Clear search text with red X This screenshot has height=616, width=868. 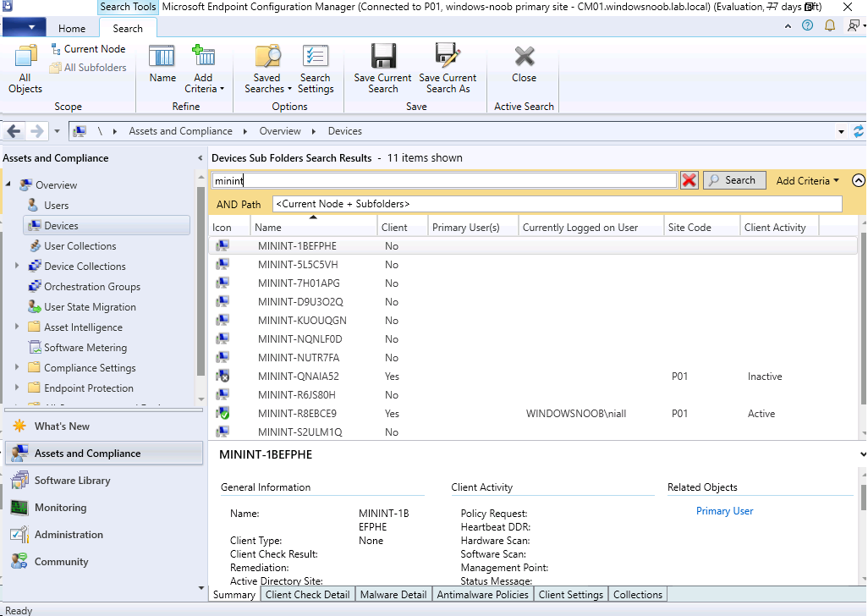689,180
